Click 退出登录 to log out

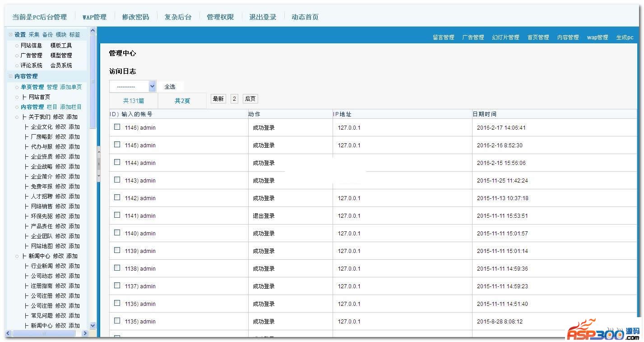[x=263, y=17]
